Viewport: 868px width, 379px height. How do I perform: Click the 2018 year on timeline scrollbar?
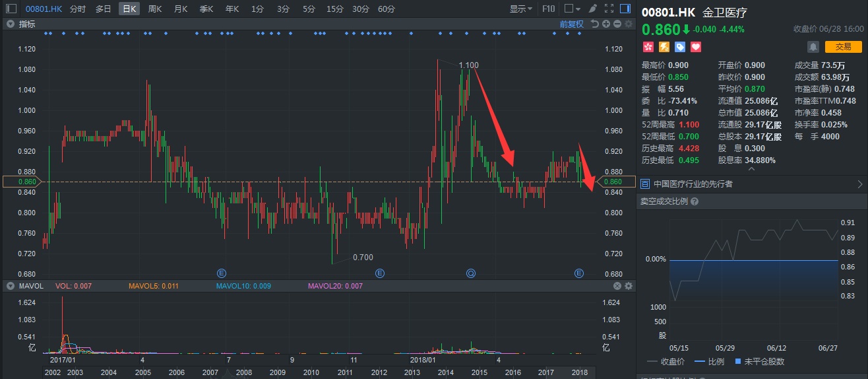(x=579, y=373)
